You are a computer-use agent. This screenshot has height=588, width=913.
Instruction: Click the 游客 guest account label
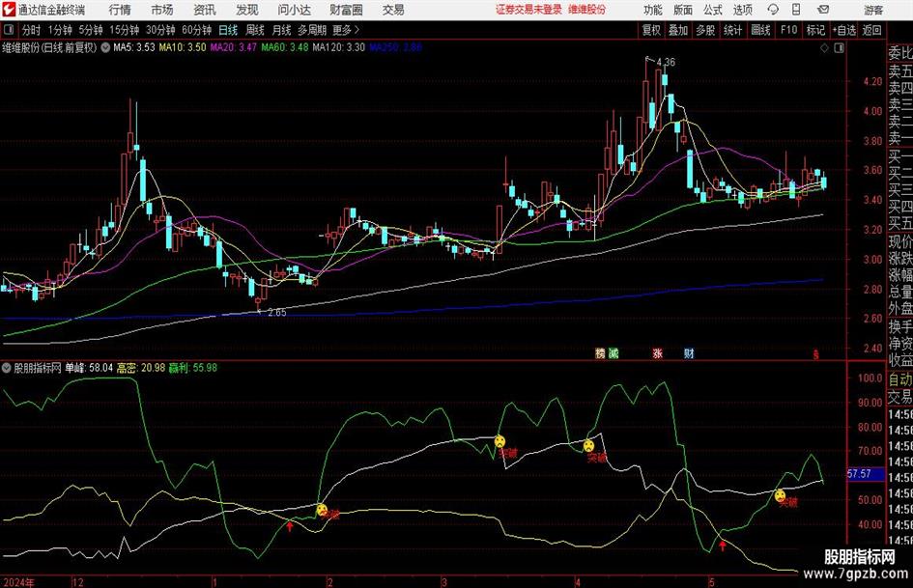tap(872, 10)
